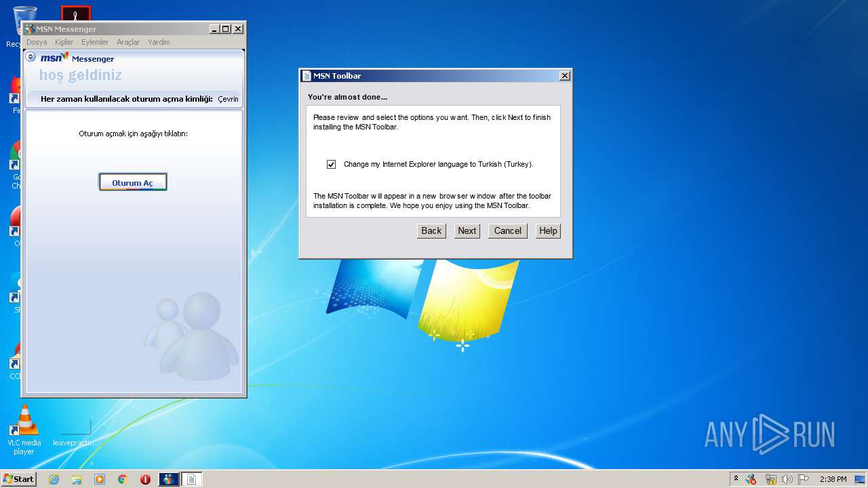Click the network tray icon
868x488 pixels.
point(770,479)
